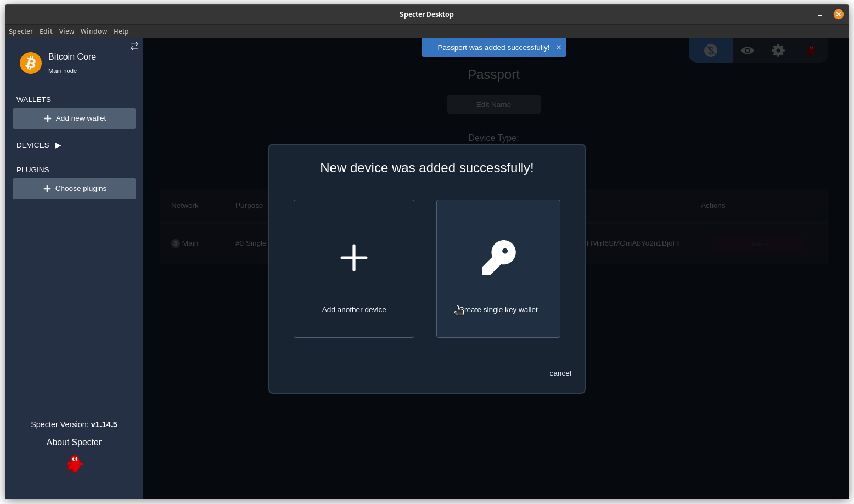Image resolution: width=854 pixels, height=504 pixels.
Task: Open the Window menu
Action: tap(93, 31)
